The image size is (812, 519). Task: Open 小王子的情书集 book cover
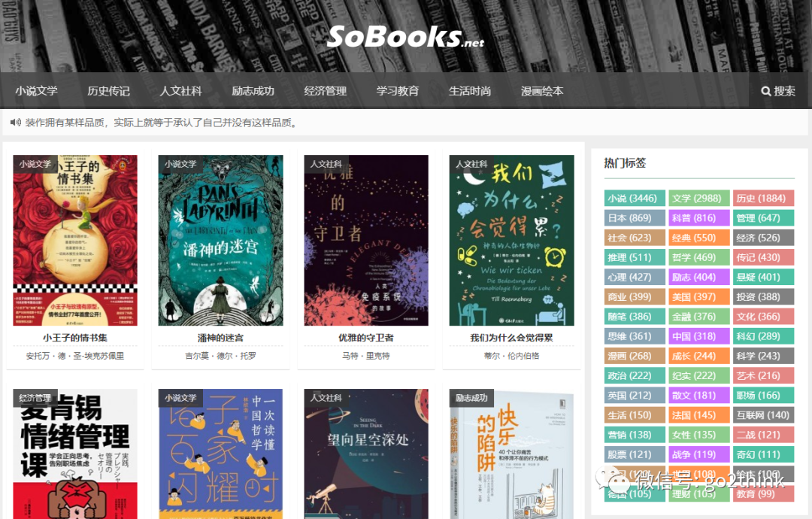(75, 241)
